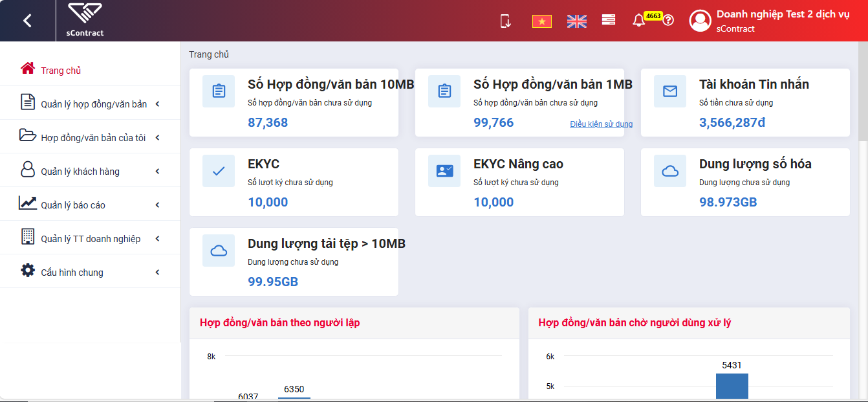Screen dimensions: 868x402
Task: Expand chevron beside Cấu hình chung
Action: [x=157, y=273]
